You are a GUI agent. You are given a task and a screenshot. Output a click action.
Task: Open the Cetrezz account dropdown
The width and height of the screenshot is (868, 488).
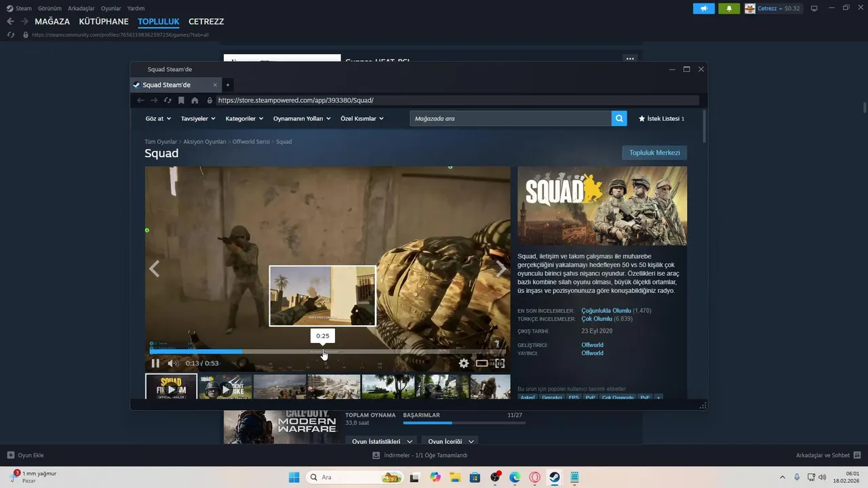click(773, 8)
